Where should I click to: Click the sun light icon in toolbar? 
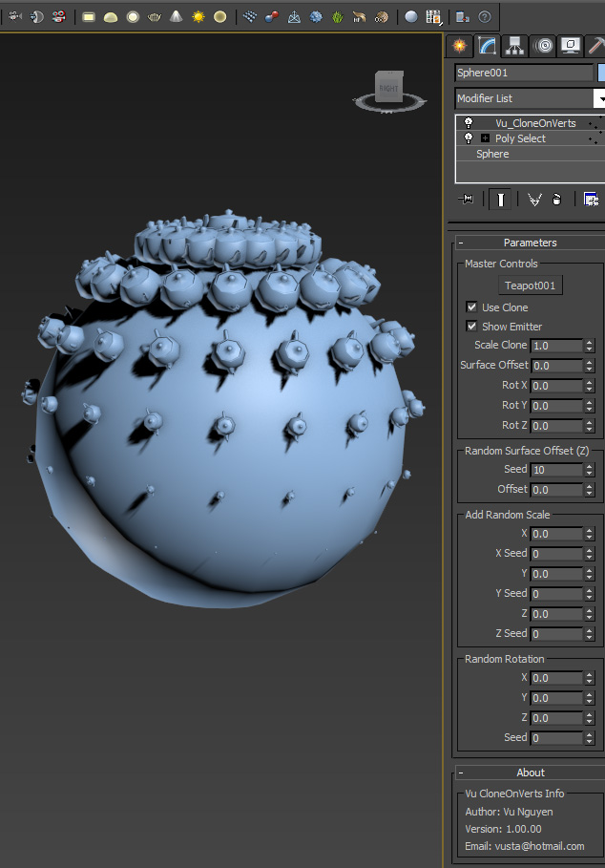pos(198,16)
